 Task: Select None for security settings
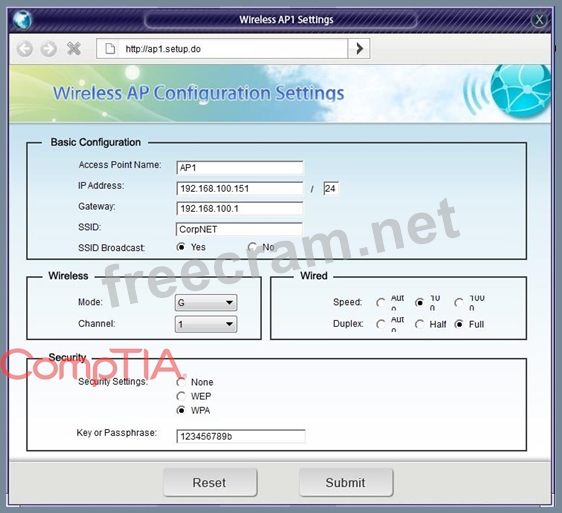coord(181,382)
